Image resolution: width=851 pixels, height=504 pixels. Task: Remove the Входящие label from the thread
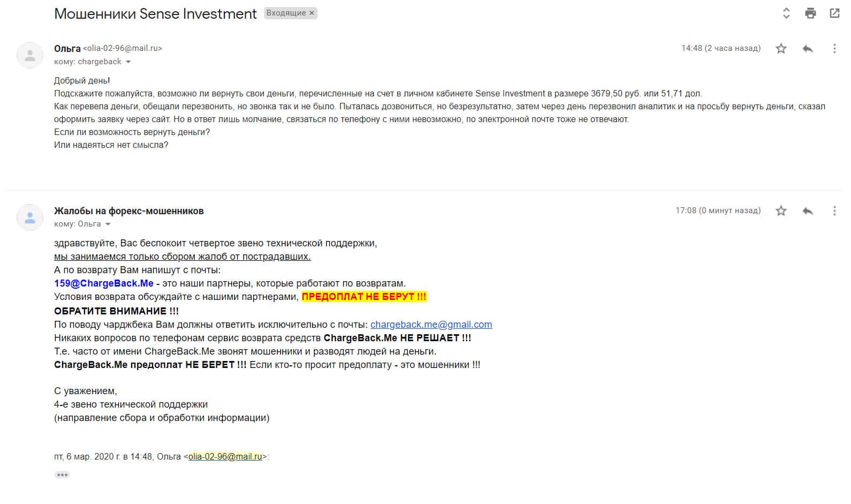point(312,13)
